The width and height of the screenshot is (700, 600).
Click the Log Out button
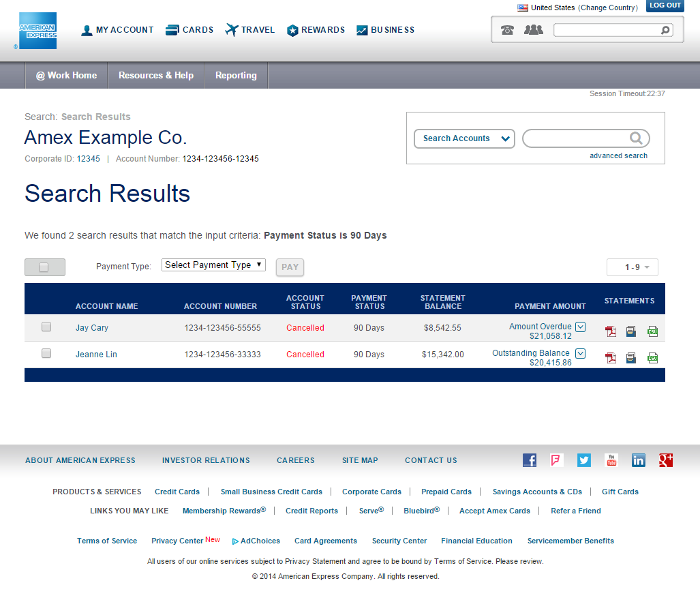665,5
